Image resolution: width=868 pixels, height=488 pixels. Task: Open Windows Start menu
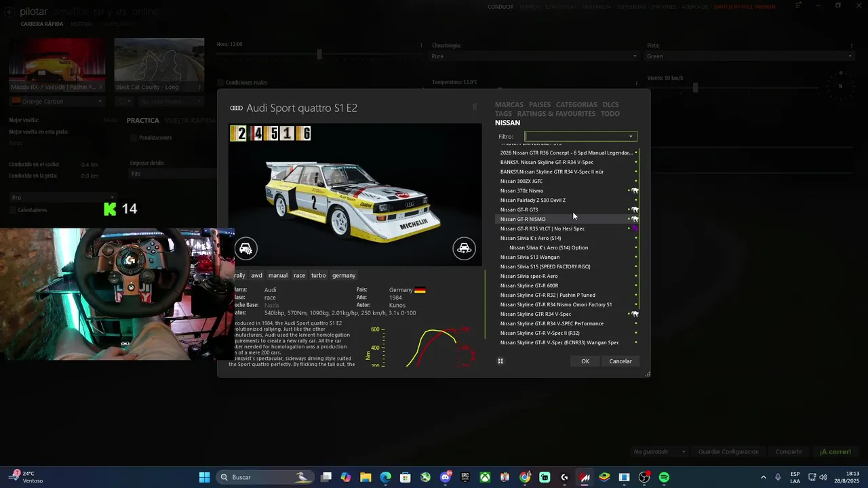pyautogui.click(x=204, y=477)
